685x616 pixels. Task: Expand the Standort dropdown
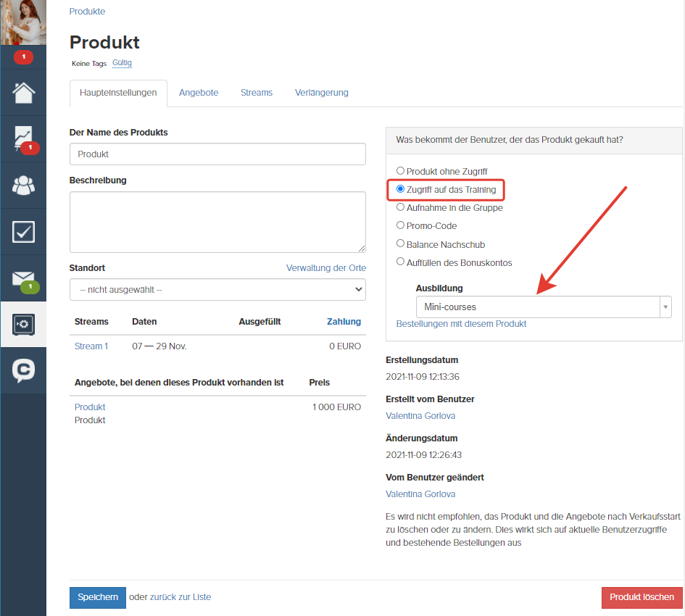[x=217, y=290]
